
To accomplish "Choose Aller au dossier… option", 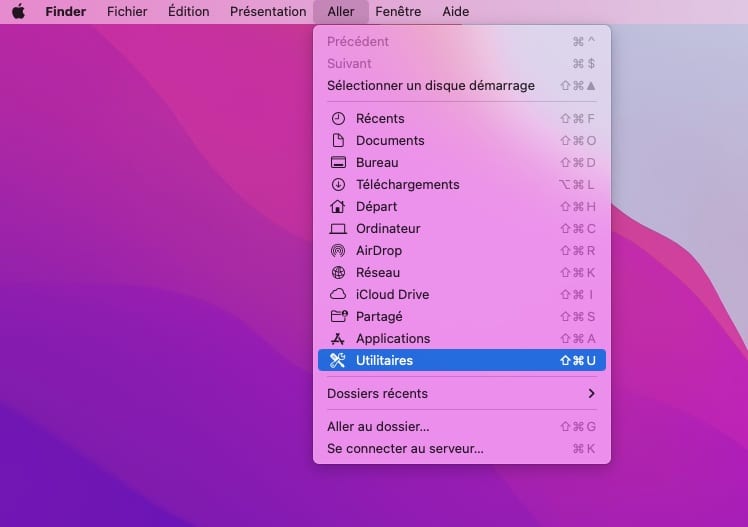I will click(378, 427).
